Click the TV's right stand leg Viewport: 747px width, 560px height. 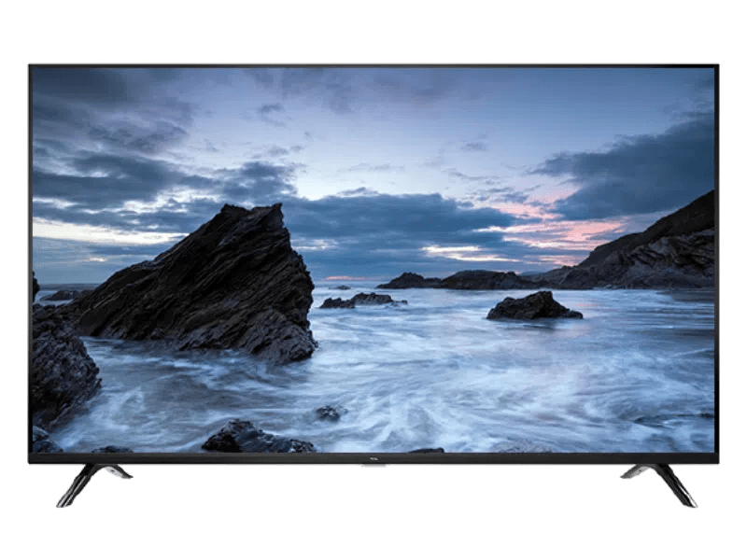[x=663, y=483]
